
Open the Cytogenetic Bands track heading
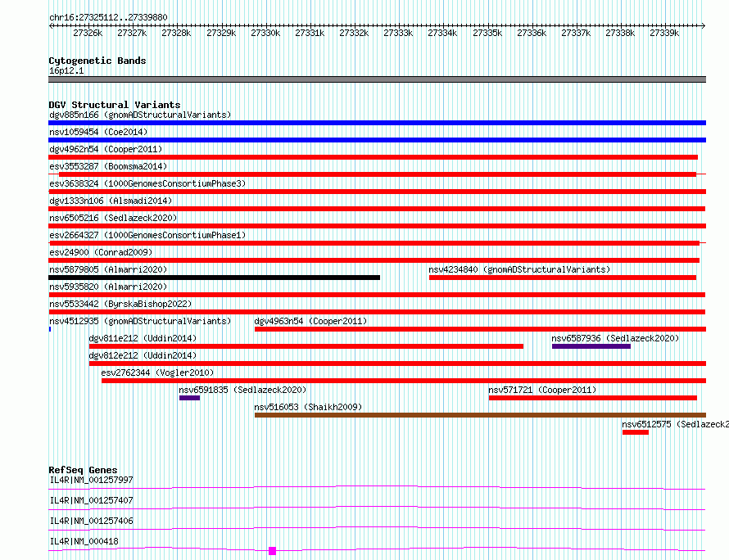point(97,61)
